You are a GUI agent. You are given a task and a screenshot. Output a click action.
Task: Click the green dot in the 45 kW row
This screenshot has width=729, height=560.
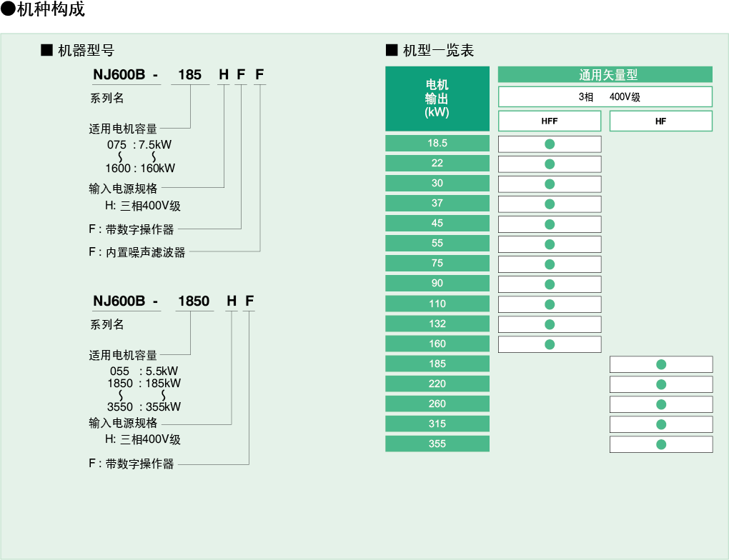point(550,224)
